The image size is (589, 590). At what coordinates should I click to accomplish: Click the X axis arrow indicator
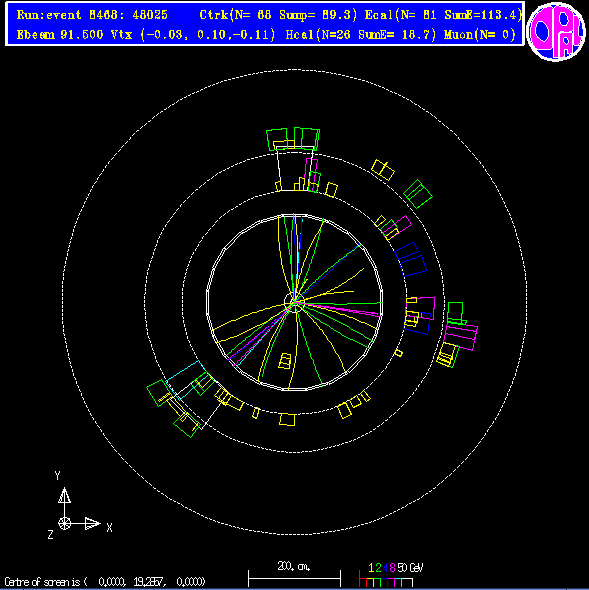[93, 523]
